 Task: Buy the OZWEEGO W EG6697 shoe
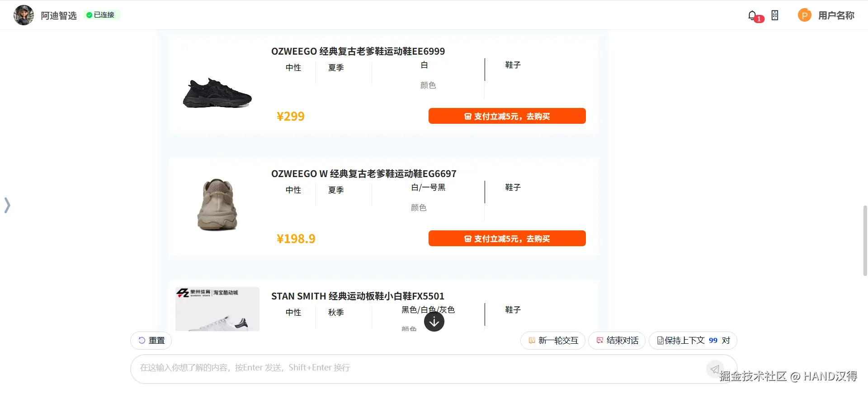(507, 239)
